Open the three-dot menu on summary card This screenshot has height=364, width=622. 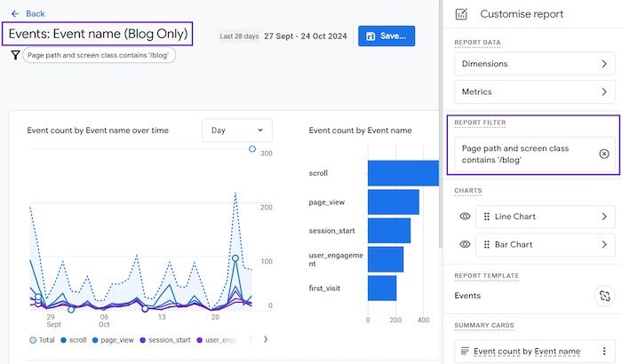604,352
